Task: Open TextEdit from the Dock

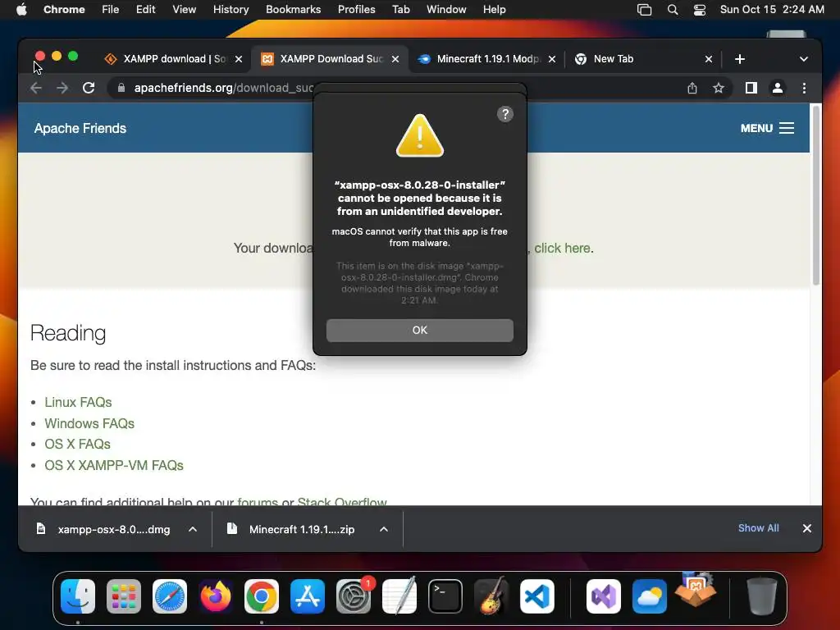Action: [399, 596]
